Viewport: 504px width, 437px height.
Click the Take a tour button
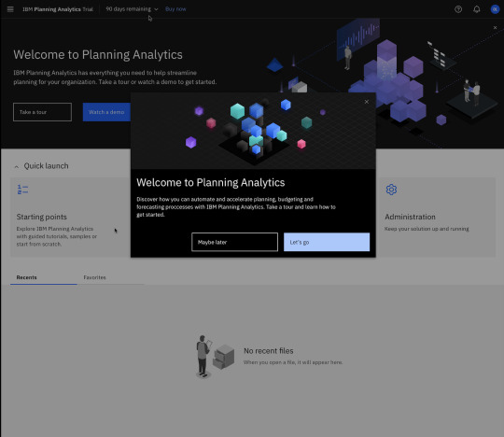pyautogui.click(x=42, y=112)
